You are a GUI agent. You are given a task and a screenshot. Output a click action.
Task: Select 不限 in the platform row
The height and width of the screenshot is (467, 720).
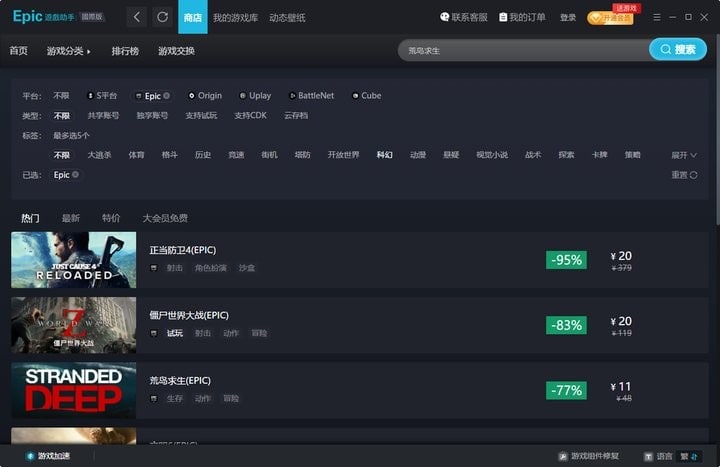(61, 96)
